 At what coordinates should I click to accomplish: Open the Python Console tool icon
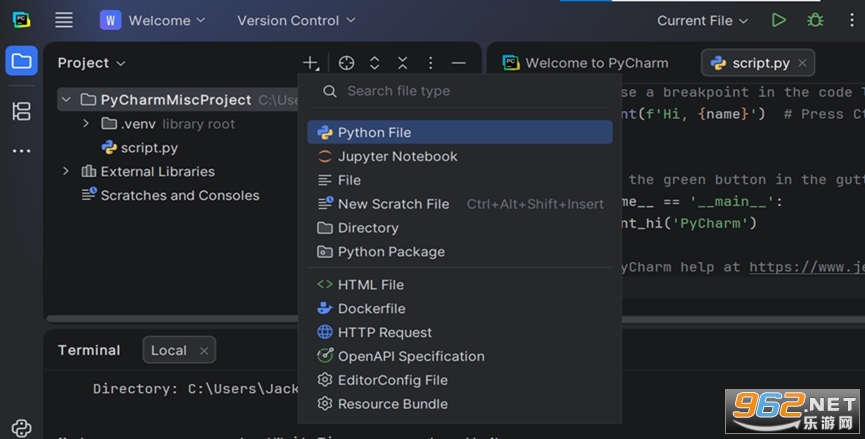pos(22,427)
